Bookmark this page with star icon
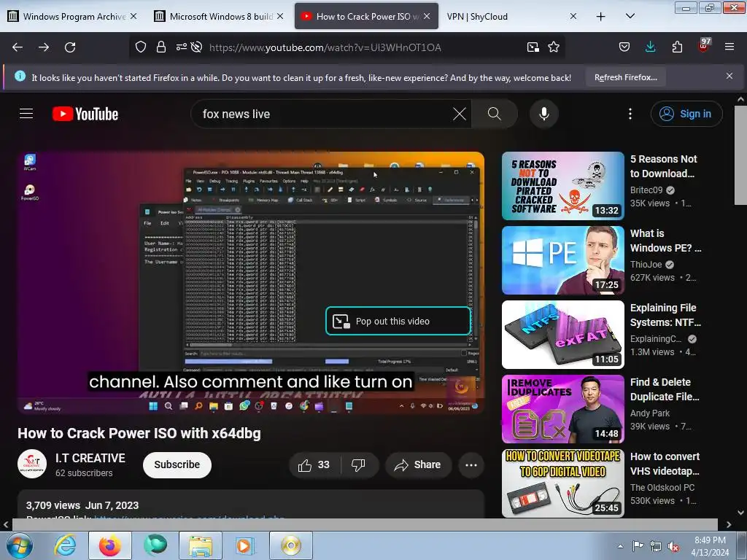This screenshot has width=747, height=560. [554, 47]
